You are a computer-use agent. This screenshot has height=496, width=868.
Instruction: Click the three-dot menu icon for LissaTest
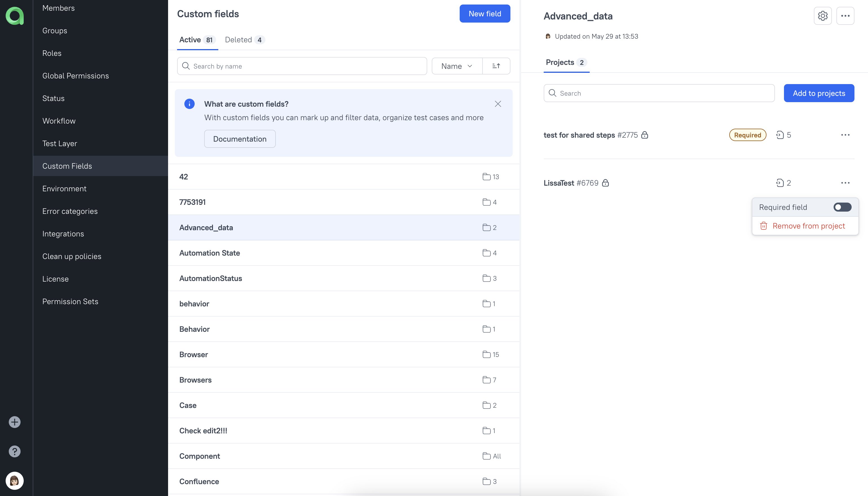845,183
